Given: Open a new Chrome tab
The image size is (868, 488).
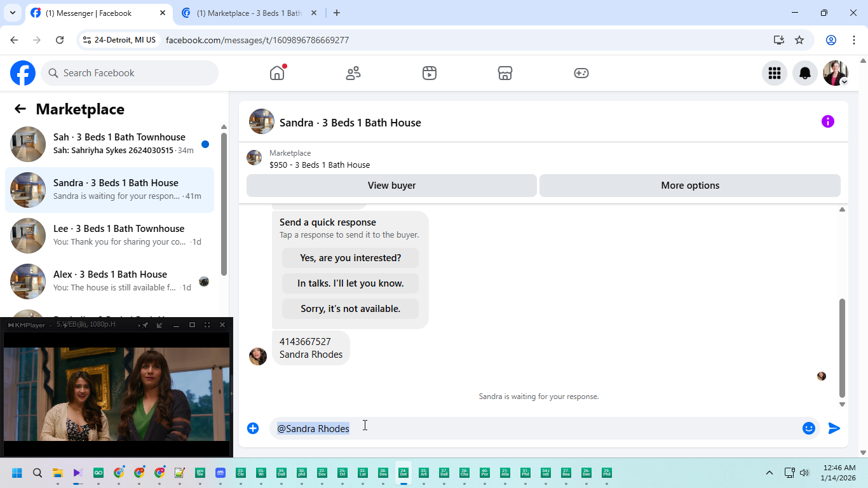Looking at the screenshot, I should click(x=337, y=13).
